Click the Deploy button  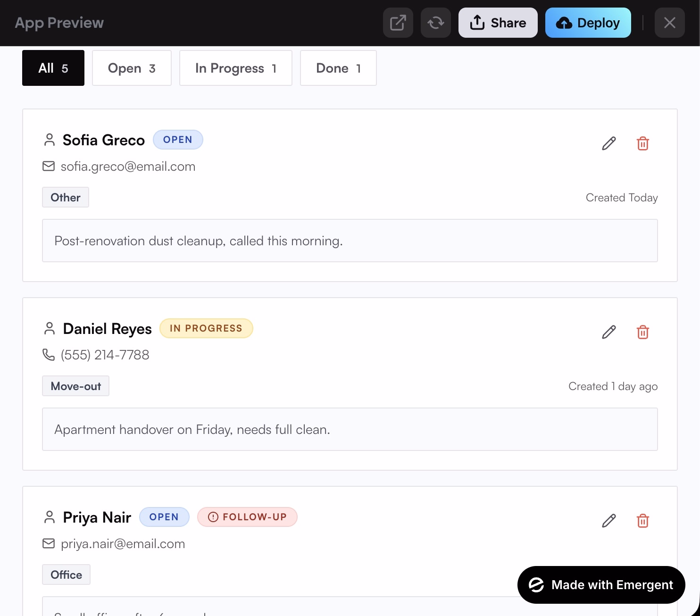(x=588, y=23)
